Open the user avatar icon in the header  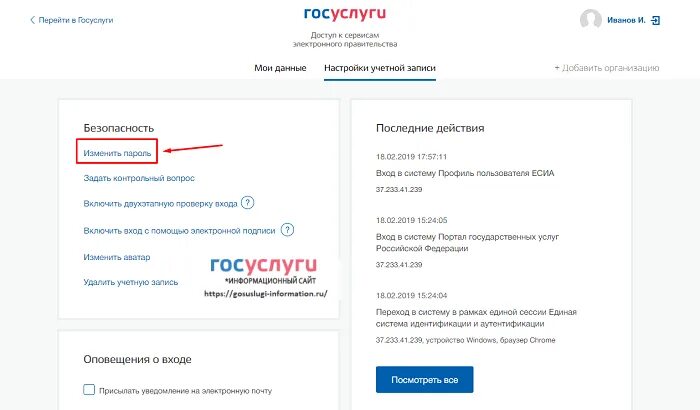pyautogui.click(x=591, y=20)
